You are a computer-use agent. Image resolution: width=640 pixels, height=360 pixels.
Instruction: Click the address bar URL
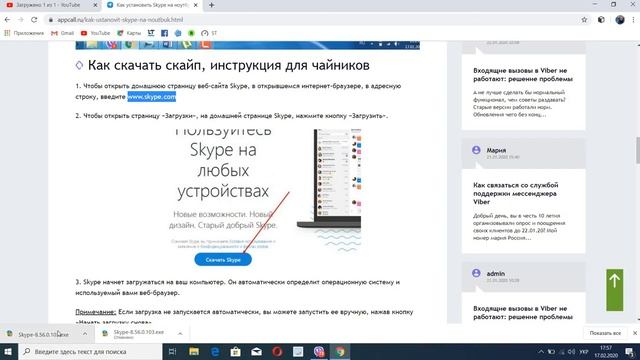pos(120,20)
